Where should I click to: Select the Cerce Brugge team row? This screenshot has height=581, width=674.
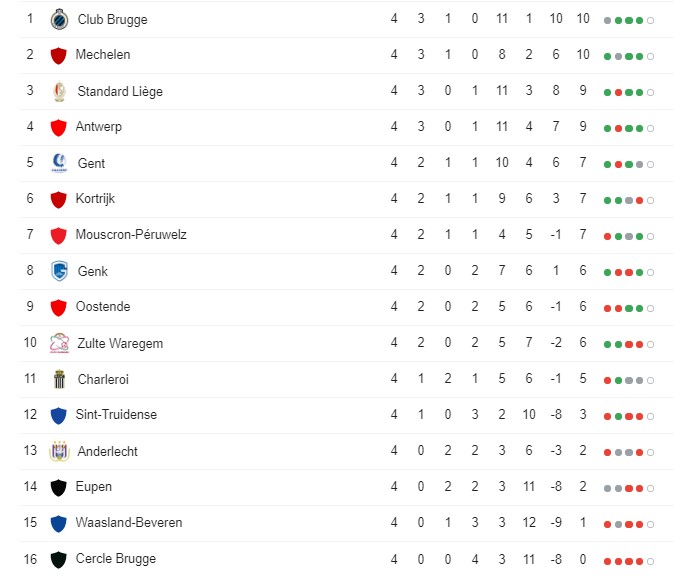339,559
